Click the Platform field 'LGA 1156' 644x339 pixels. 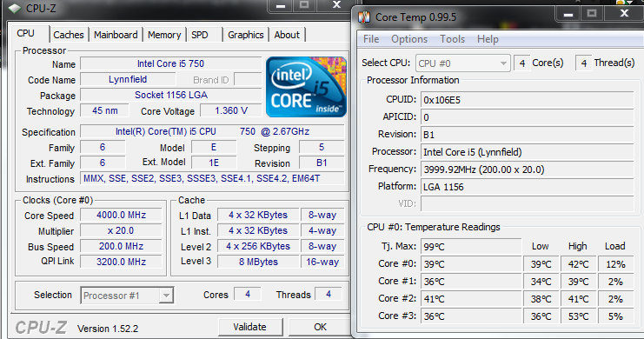point(528,187)
